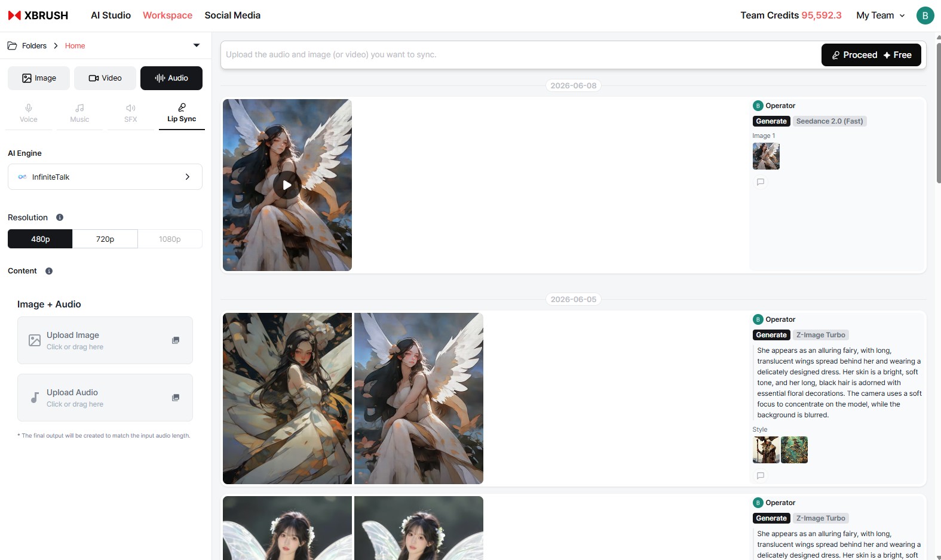Open the Home folder breadcrumb
Image resolution: width=941 pixels, height=560 pixels.
click(75, 46)
